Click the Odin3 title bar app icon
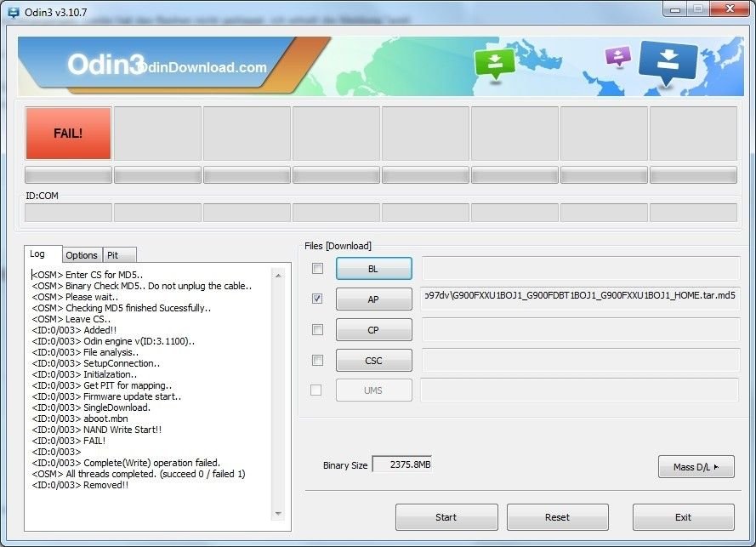This screenshot has width=756, height=547. 14,13
